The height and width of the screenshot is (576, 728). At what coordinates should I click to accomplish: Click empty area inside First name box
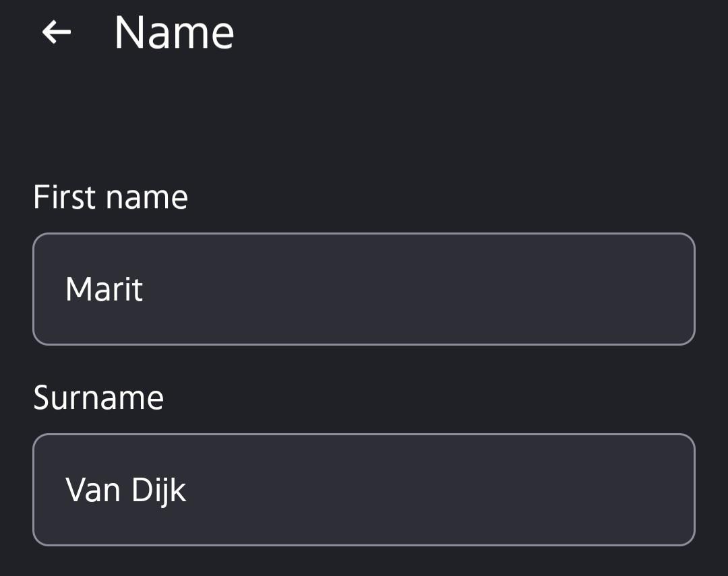(x=418, y=289)
